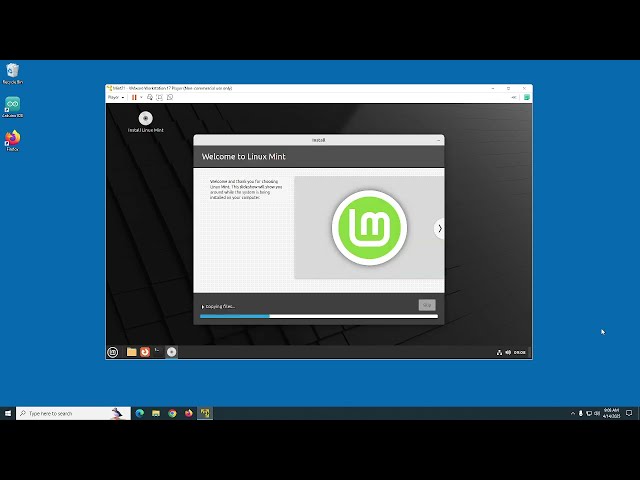Image resolution: width=640 pixels, height=480 pixels.
Task: Open the Windows Start menu
Action: click(8, 413)
